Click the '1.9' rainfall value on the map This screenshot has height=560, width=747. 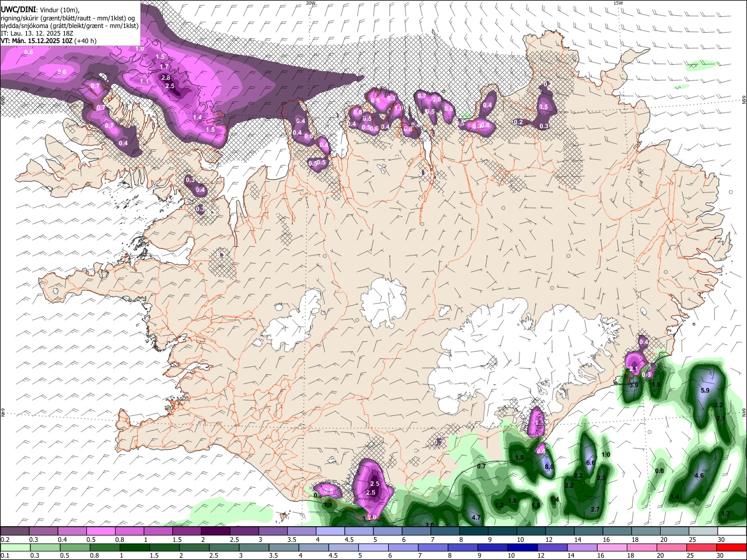click(x=519, y=458)
